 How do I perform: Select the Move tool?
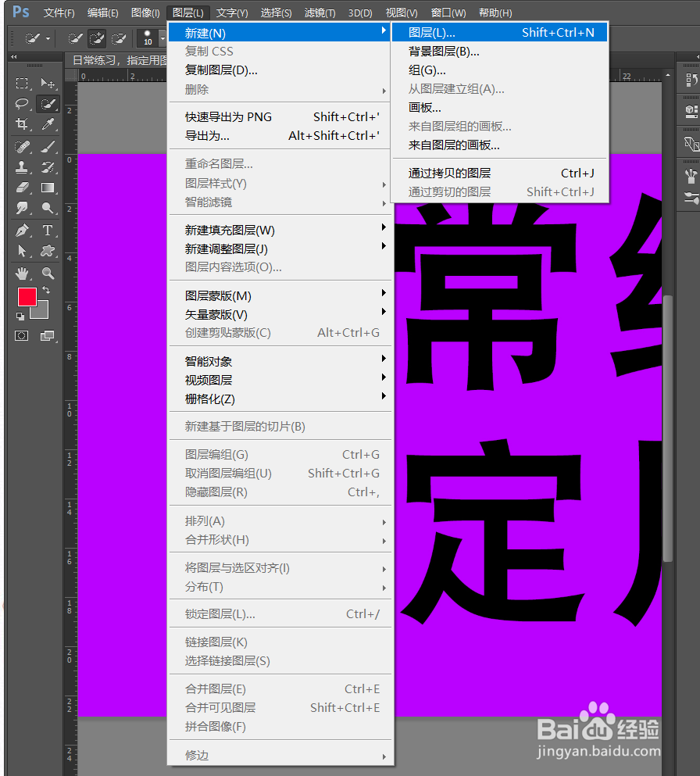click(48, 83)
